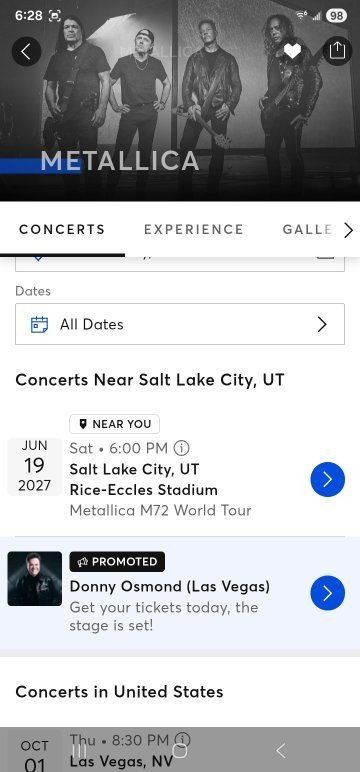360x772 pixels.
Task: Tap the Android recent apps button
Action: pyautogui.click(x=79, y=750)
